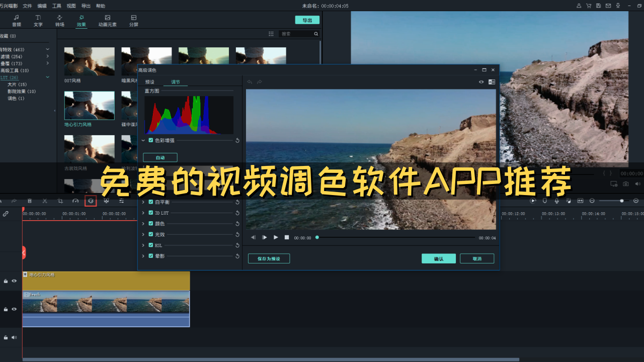Open the audio adjust sliders icon in timeline toolbar
The image size is (644, 362).
[x=121, y=201]
